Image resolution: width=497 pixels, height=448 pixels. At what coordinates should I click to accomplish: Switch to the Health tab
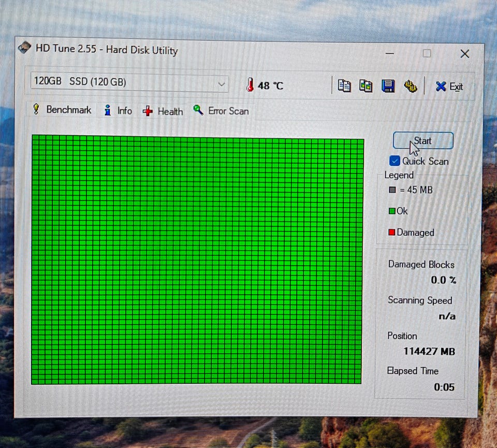click(163, 111)
